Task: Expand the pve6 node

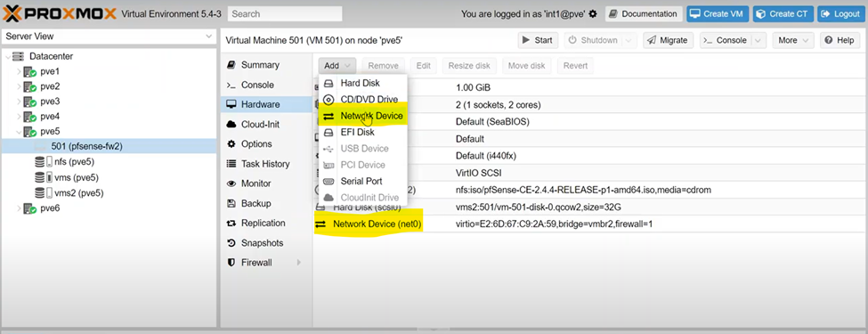Action: [x=19, y=208]
